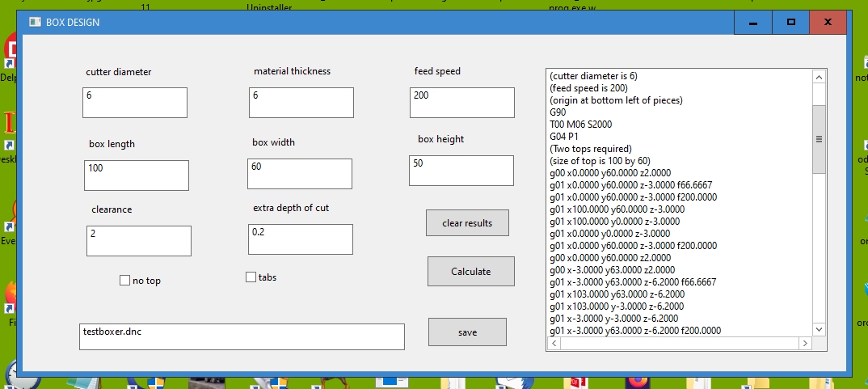This screenshot has width=868, height=389.
Task: Select the material thickness field
Action: 301,103
